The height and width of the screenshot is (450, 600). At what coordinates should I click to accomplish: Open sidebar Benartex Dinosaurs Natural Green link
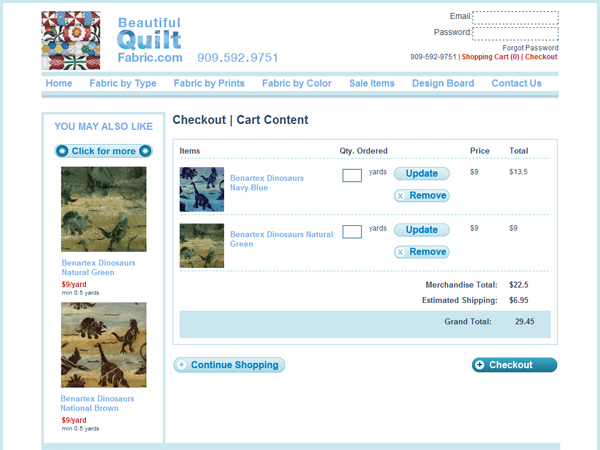click(98, 268)
